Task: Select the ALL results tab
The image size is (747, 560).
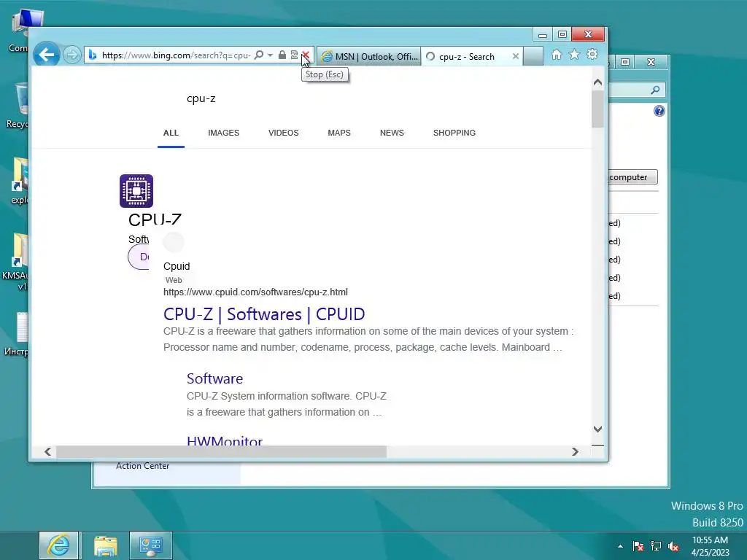Action: click(x=171, y=133)
